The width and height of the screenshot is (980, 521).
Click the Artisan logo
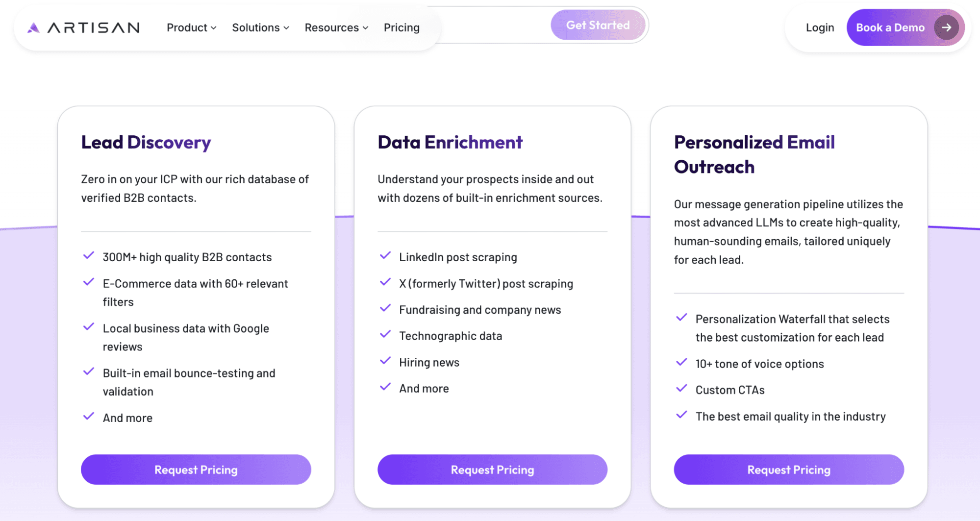pyautogui.click(x=82, y=27)
